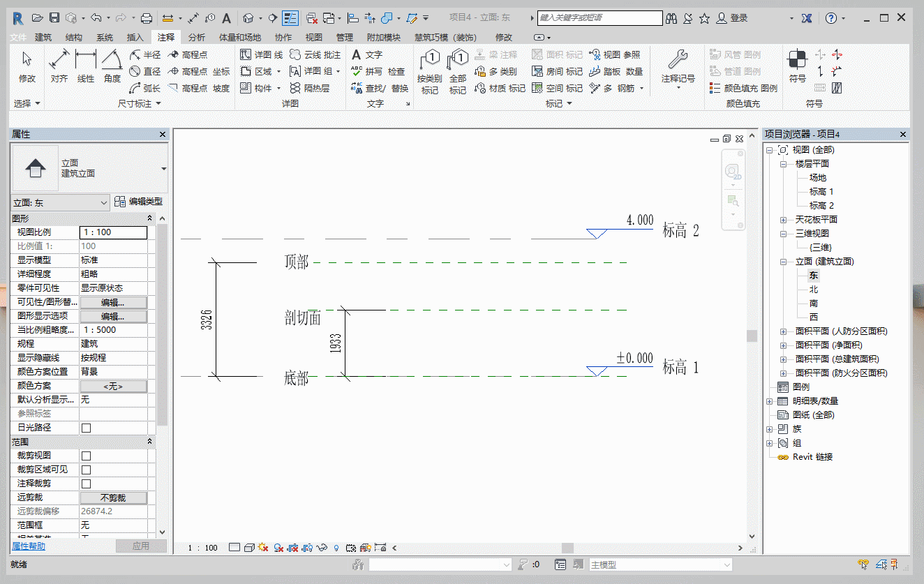Collapse the 立面 (建筑立面) tree node
The width and height of the screenshot is (924, 584).
[784, 262]
